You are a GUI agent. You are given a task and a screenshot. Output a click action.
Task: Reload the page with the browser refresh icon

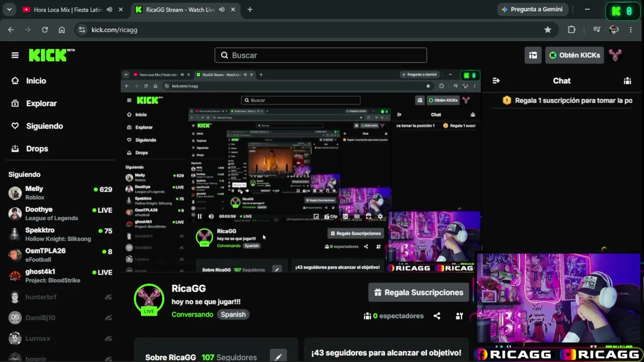(x=45, y=30)
